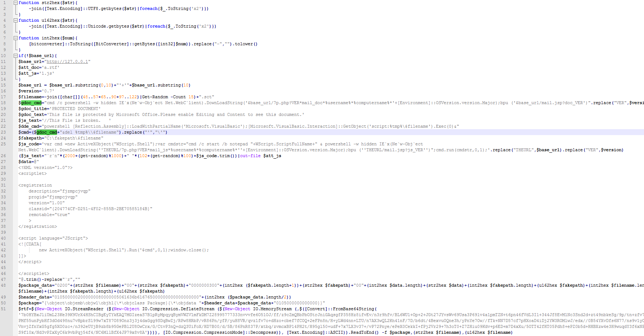644x336 pixels.
Task: Click $rtf=$(New-Object IO.StreamReader line
Action: tap(198, 309)
